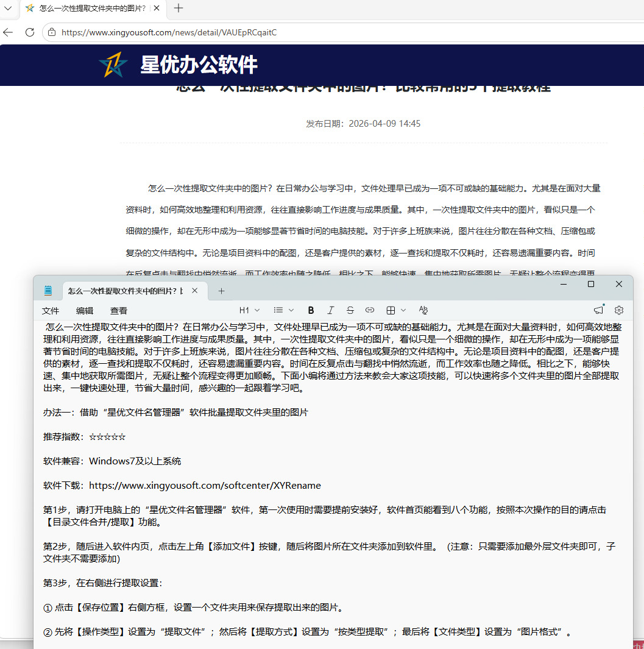The image size is (644, 649).
Task: Open the 文件 menu in Notepad
Action: (51, 310)
